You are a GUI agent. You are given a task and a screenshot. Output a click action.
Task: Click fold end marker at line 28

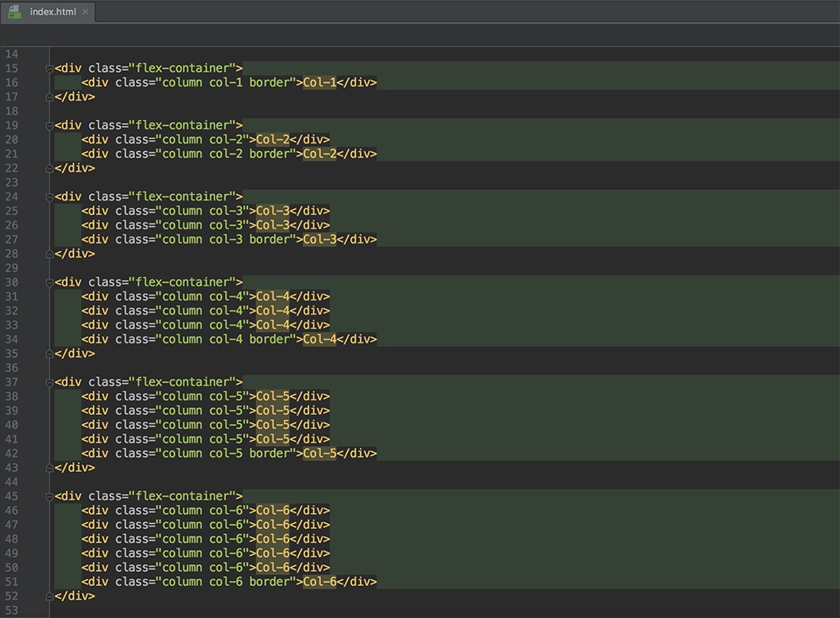pos(50,254)
